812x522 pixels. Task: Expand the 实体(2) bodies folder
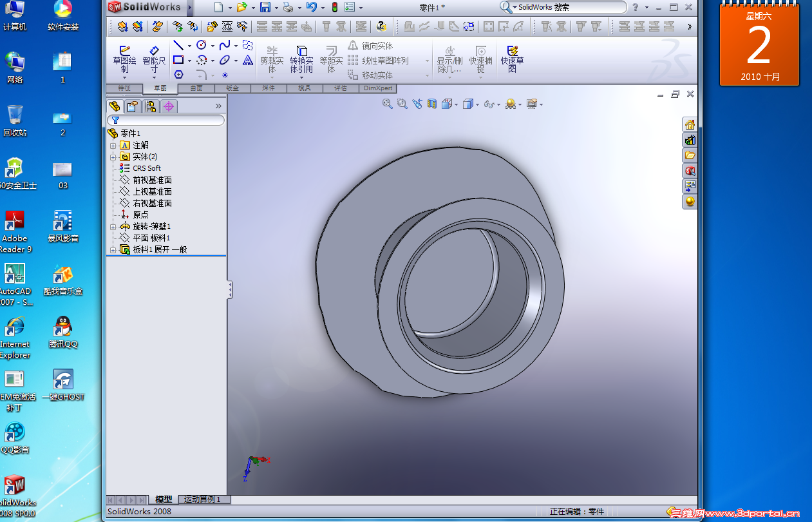[113, 157]
